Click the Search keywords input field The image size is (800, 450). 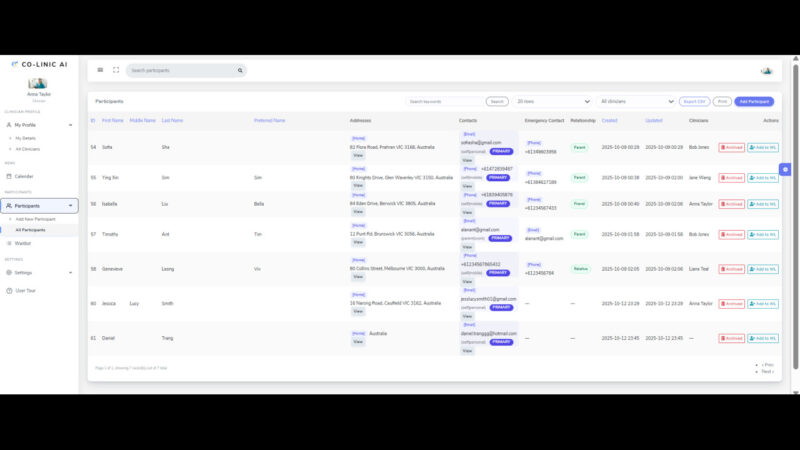[445, 101]
